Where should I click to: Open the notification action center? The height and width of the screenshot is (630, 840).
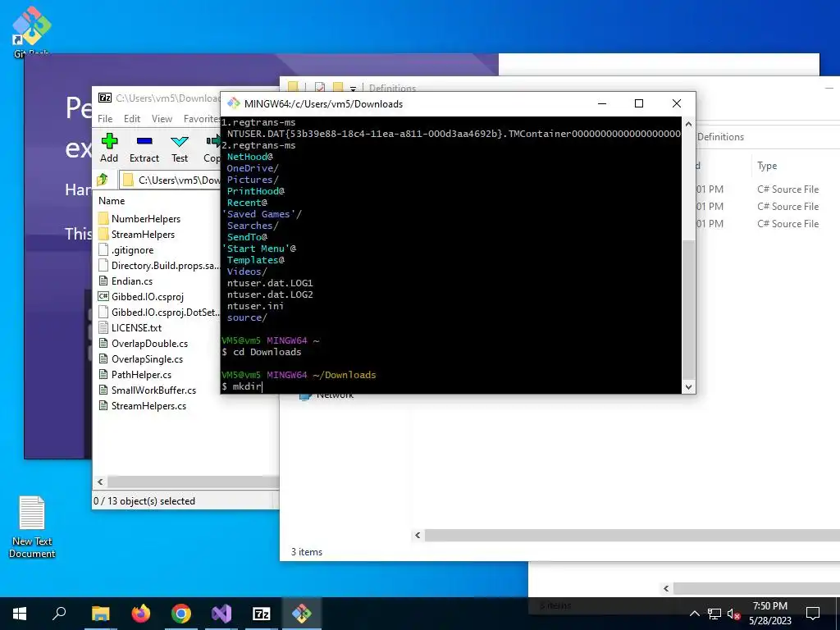pos(813,614)
